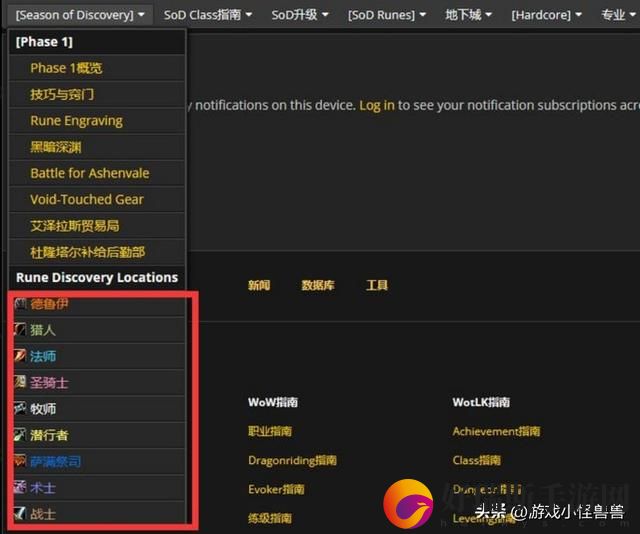Click the Mage class icon (法师)

coord(20,356)
